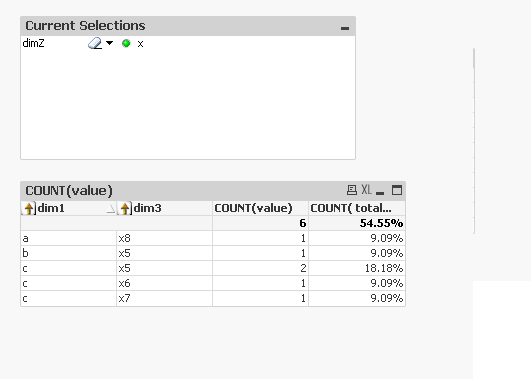The image size is (531, 379).
Task: Minimize the Current Selections box
Action: point(345,28)
